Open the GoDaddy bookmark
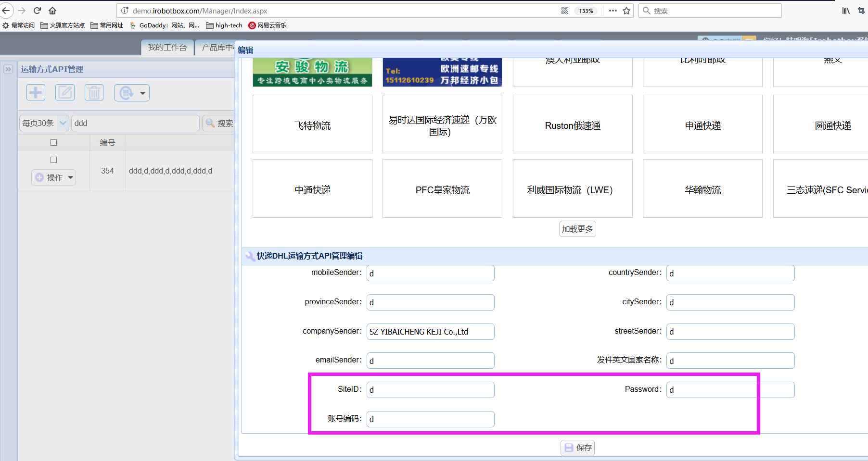 pyautogui.click(x=165, y=25)
